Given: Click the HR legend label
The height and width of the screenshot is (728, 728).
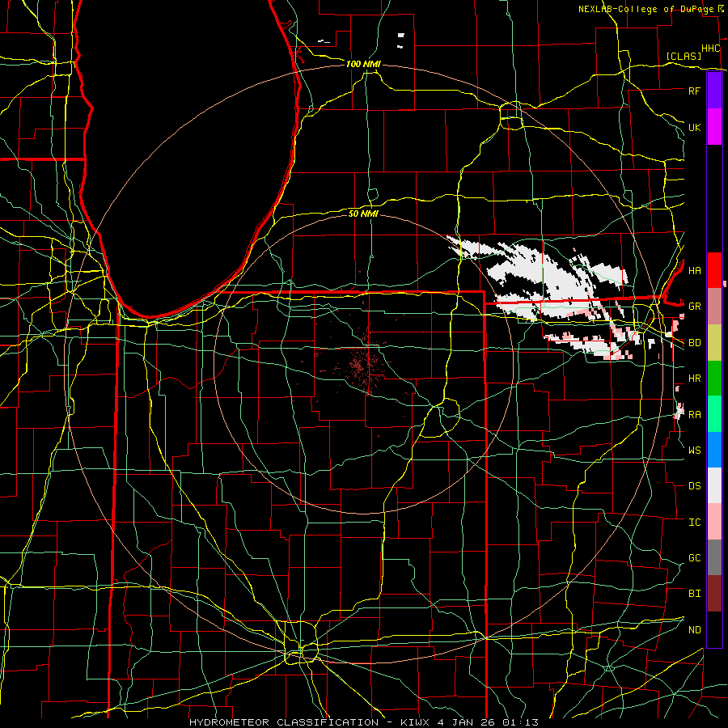Looking at the screenshot, I should click(x=694, y=379).
